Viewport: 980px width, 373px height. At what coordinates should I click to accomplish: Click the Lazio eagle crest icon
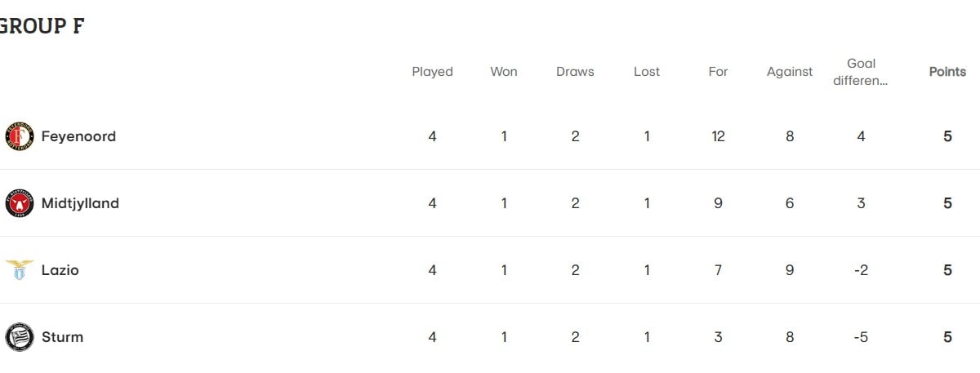19,270
